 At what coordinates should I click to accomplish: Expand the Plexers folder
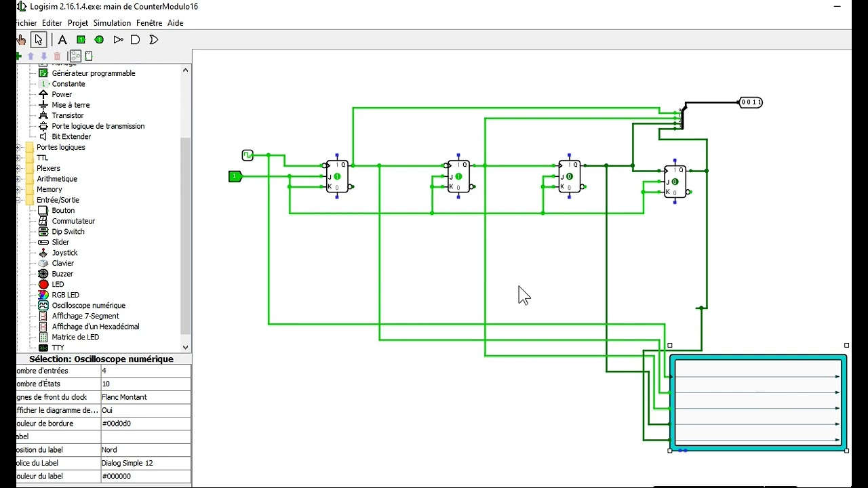click(19, 168)
